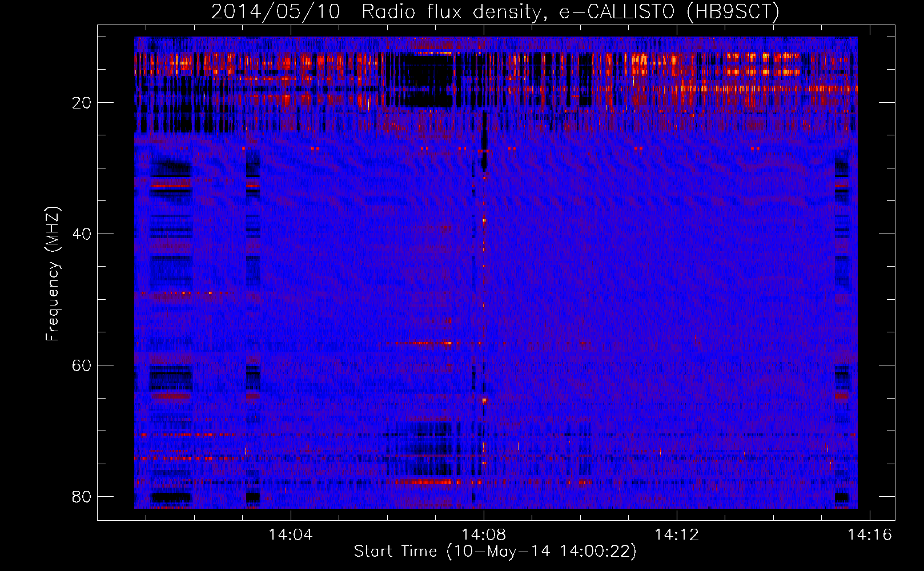Viewport: 924px width, 571px height.
Task: Click the 20 frequency tick label
Action: 82,103
